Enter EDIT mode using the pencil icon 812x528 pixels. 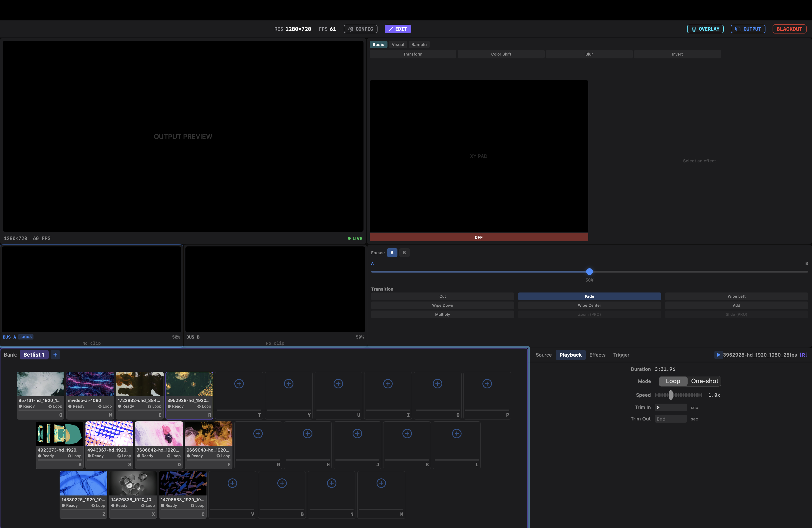pyautogui.click(x=397, y=29)
